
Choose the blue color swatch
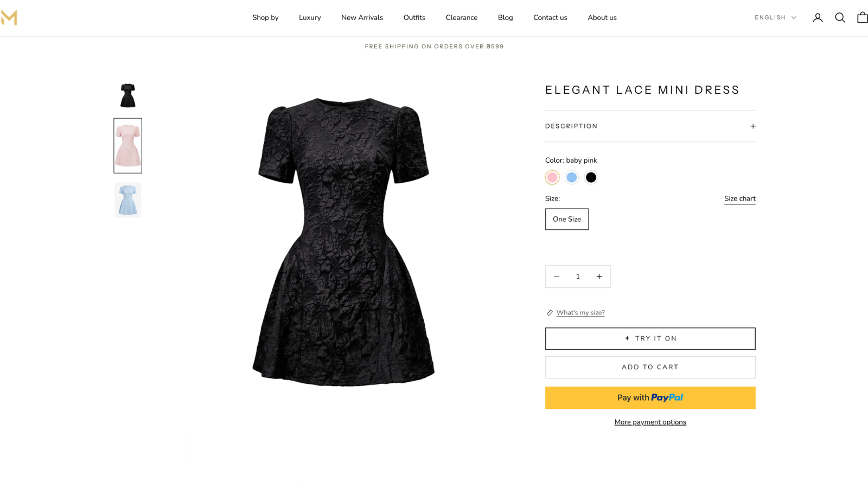click(572, 177)
